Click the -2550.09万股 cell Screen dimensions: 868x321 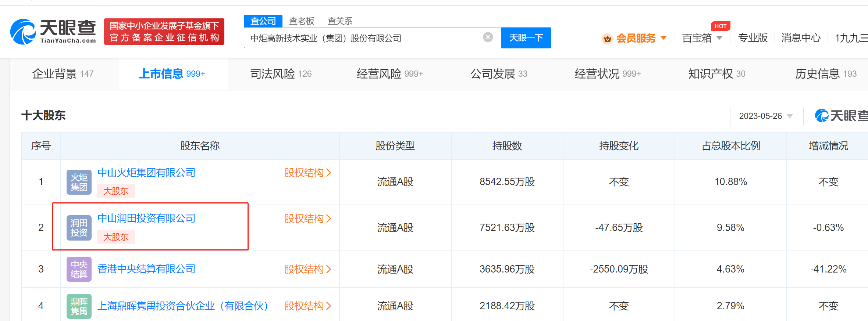tap(619, 270)
